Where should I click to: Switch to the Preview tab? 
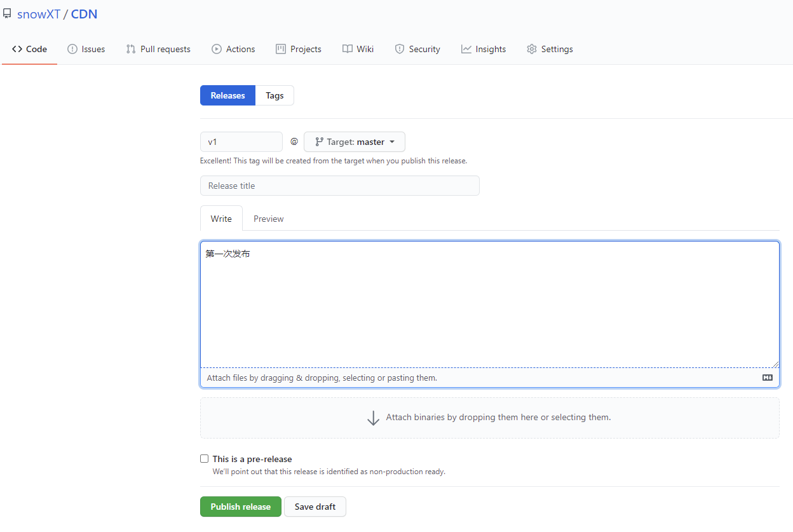(x=268, y=219)
